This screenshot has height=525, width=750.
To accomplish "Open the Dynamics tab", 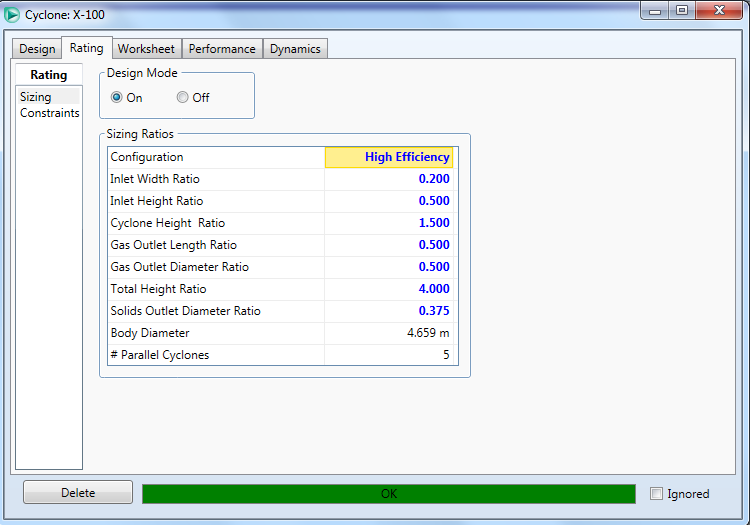I will coord(295,49).
